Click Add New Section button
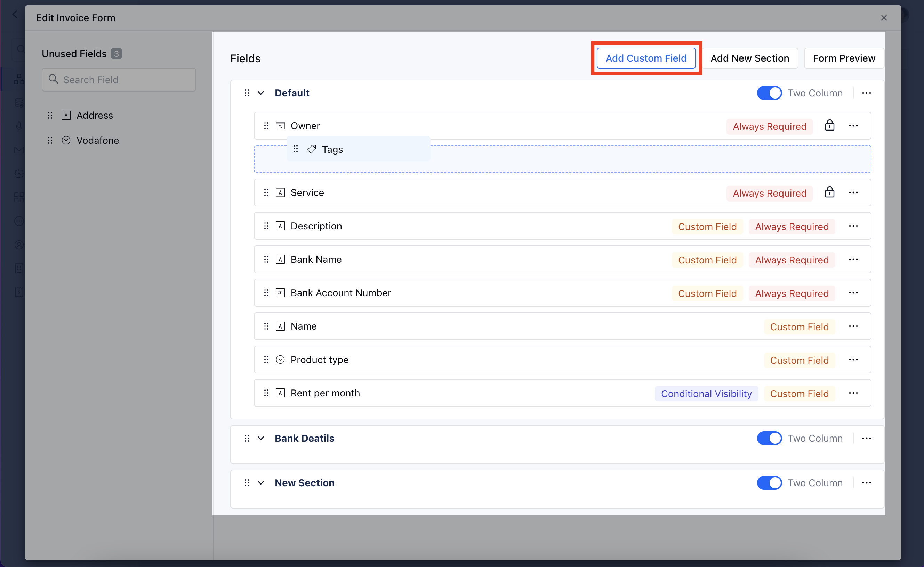 pos(750,58)
